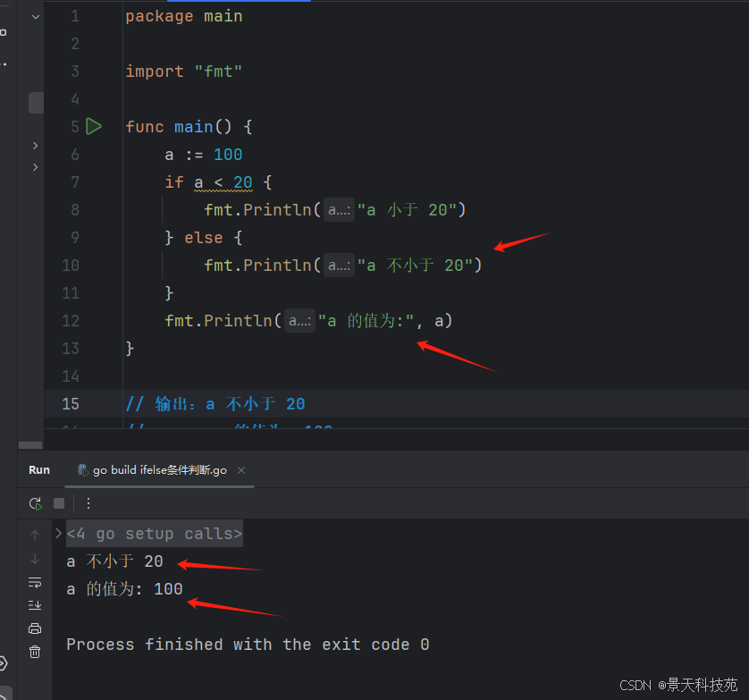The height and width of the screenshot is (700, 749).
Task: Click 'Process finished with the exit code 0'
Action: pyautogui.click(x=248, y=645)
